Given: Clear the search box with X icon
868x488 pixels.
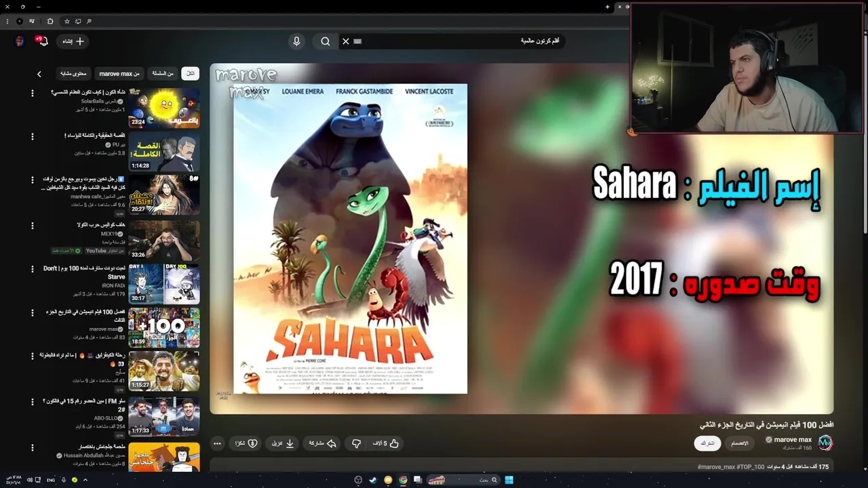Looking at the screenshot, I should tap(345, 41).
